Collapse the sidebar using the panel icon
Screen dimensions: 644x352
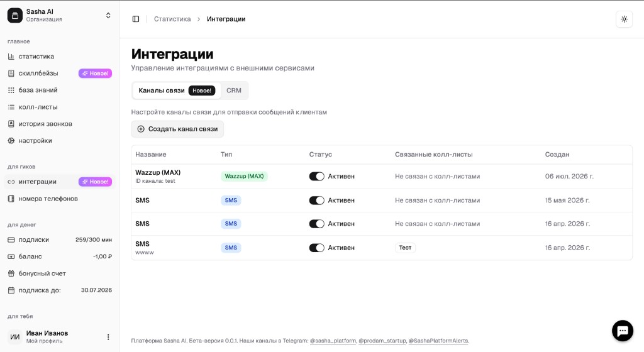(136, 19)
